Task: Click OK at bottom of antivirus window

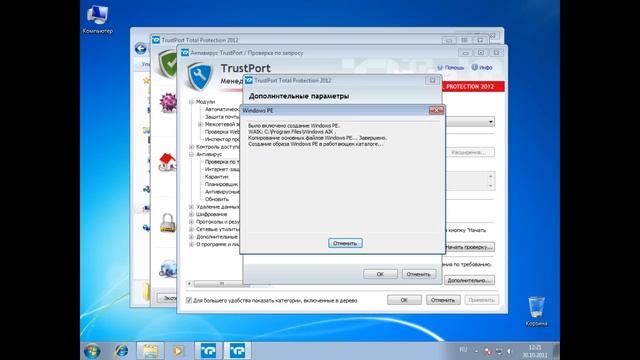Action: (x=404, y=300)
